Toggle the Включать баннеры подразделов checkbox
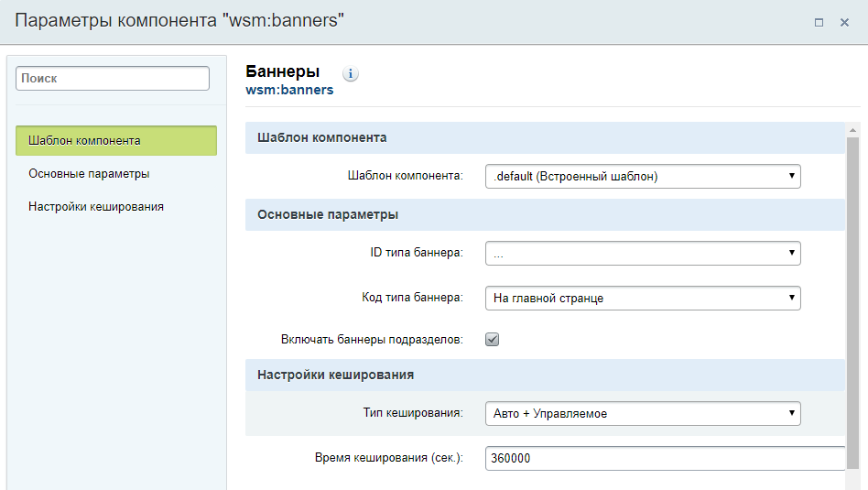Screen dimensions: 868x490 pos(492,340)
